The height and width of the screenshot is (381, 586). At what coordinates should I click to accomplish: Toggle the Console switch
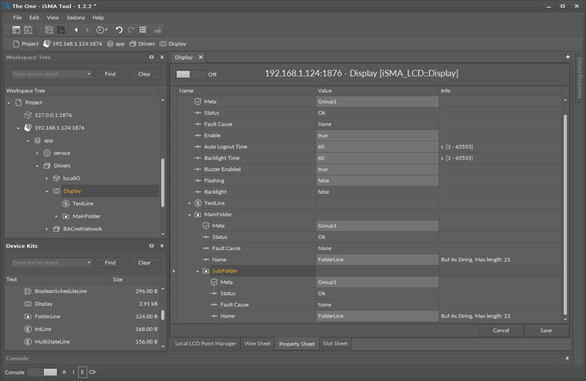point(43,372)
